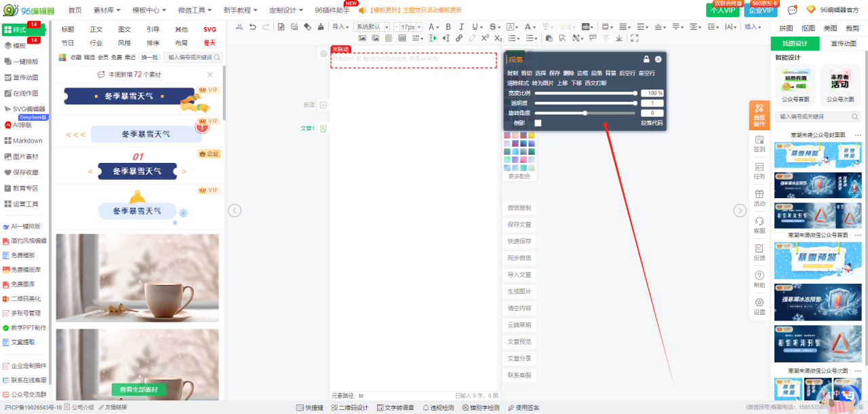Click the Bold formatting icon

448,26
